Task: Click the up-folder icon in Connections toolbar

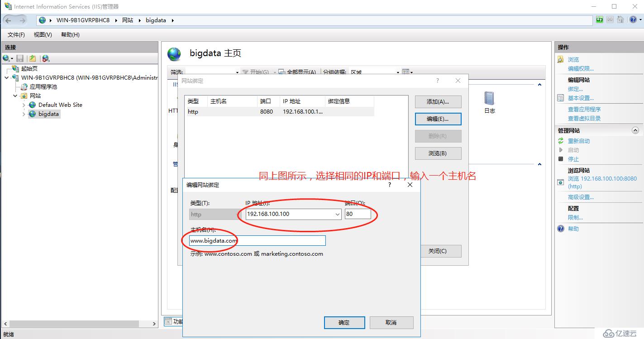Action: point(33,58)
